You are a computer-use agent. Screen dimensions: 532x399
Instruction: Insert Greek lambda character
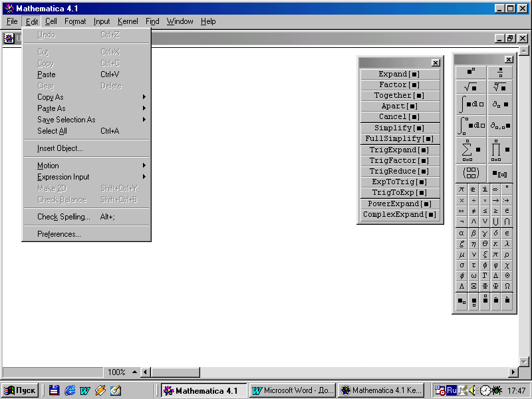pyautogui.click(x=507, y=243)
